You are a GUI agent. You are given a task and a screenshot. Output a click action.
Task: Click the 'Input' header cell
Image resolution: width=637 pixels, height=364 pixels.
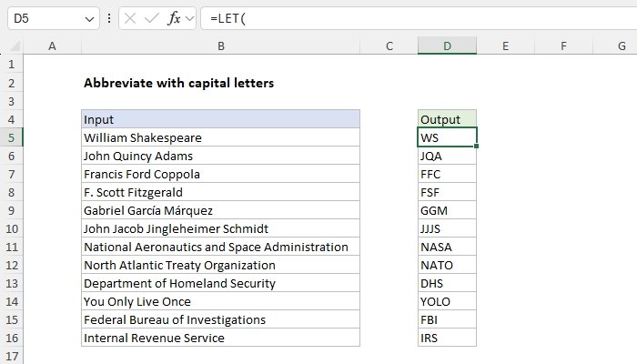(220, 119)
